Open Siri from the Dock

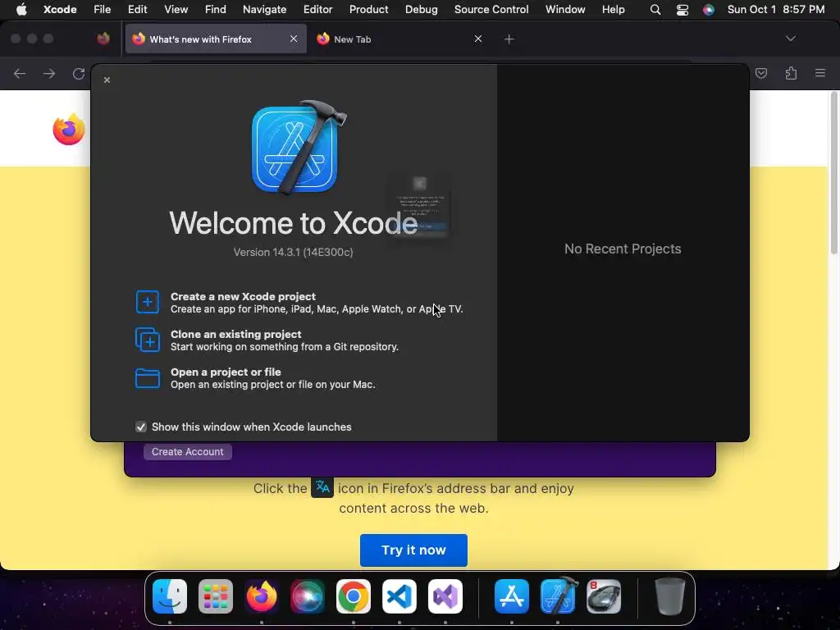point(308,596)
